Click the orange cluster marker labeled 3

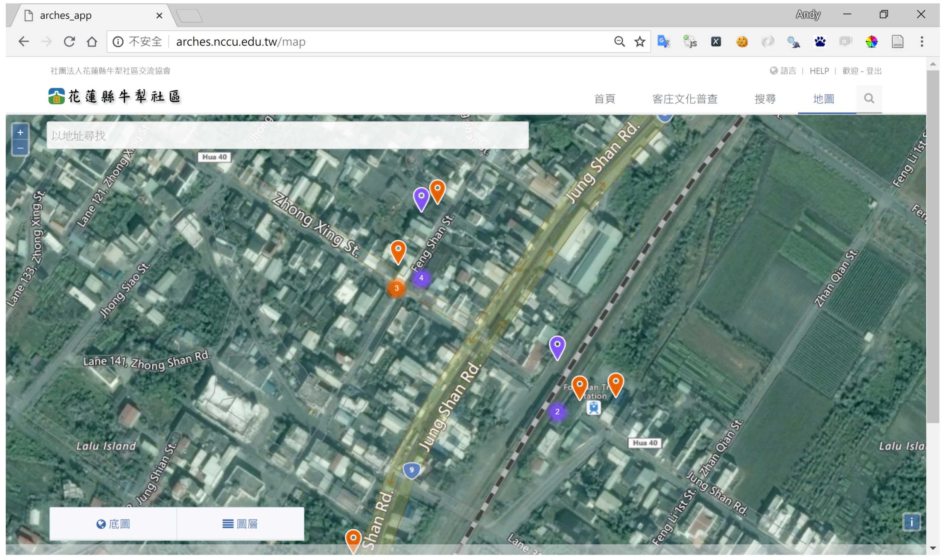[396, 288]
